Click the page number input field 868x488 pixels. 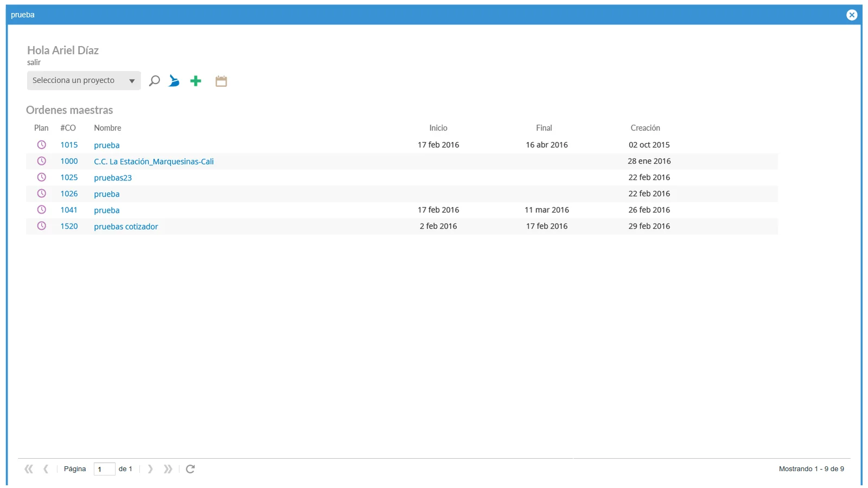tap(104, 469)
